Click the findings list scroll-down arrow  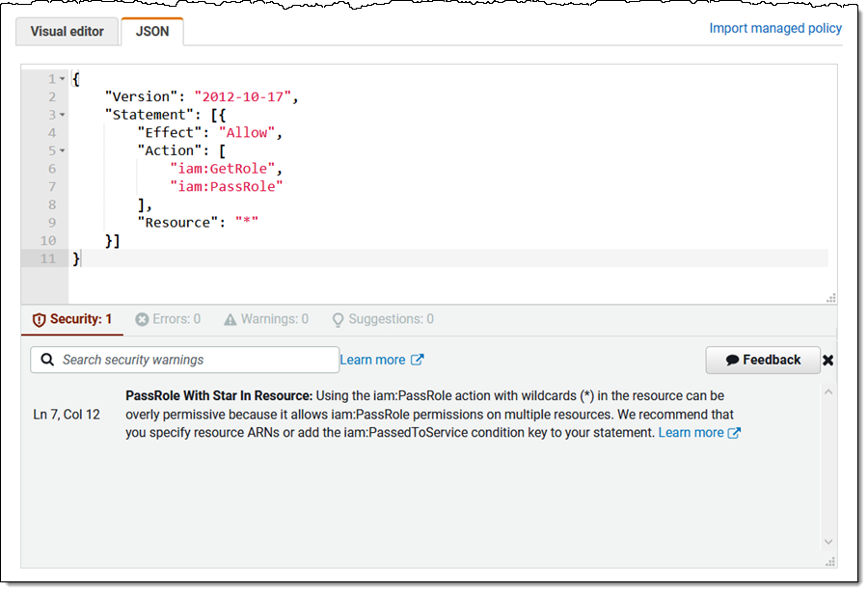tap(828, 542)
